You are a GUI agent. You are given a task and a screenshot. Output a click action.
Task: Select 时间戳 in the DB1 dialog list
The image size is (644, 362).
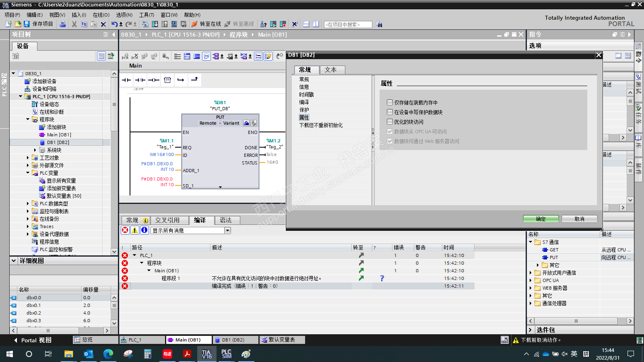pos(306,95)
